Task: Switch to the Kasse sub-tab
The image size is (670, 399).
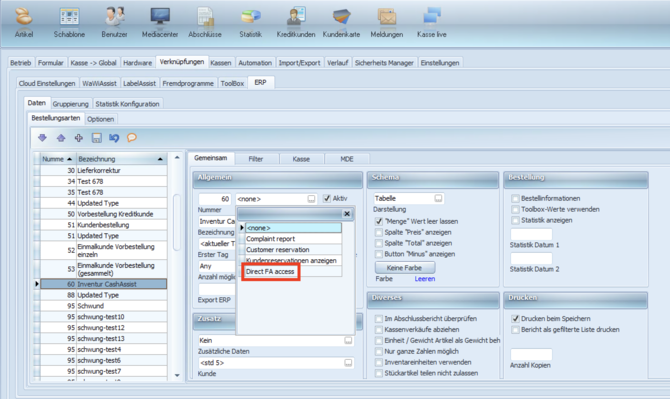Action: (x=301, y=159)
